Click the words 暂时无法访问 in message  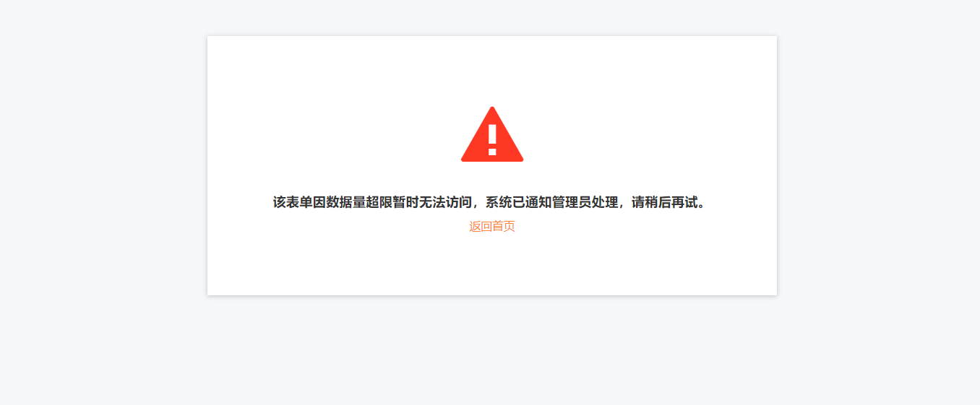coord(433,202)
